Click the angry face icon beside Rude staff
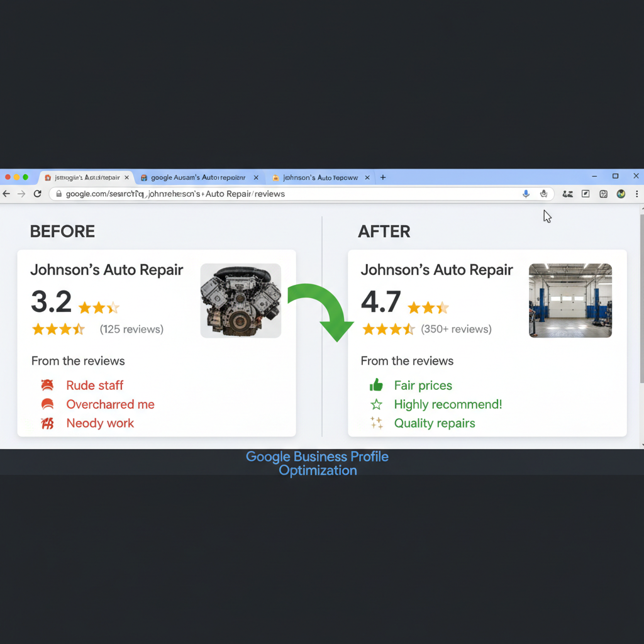The image size is (644, 644). tap(47, 386)
